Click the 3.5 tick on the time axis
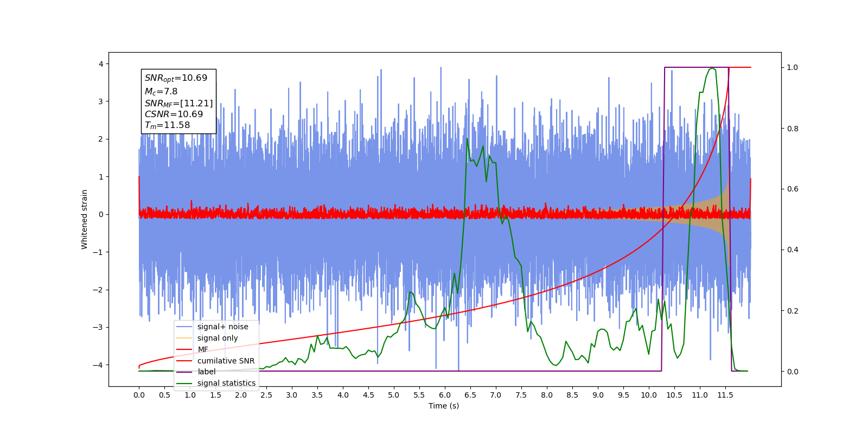868x434 pixels. (x=317, y=395)
